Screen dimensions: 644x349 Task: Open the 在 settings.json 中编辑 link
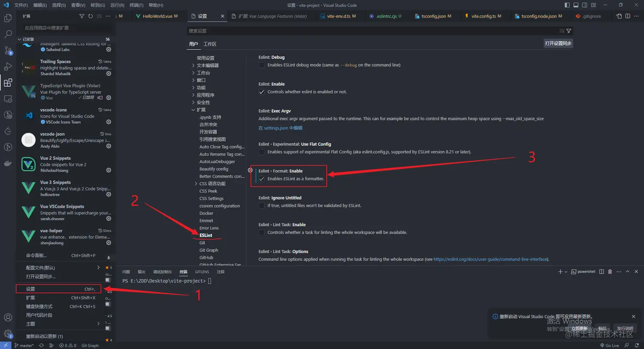pyautogui.click(x=280, y=128)
